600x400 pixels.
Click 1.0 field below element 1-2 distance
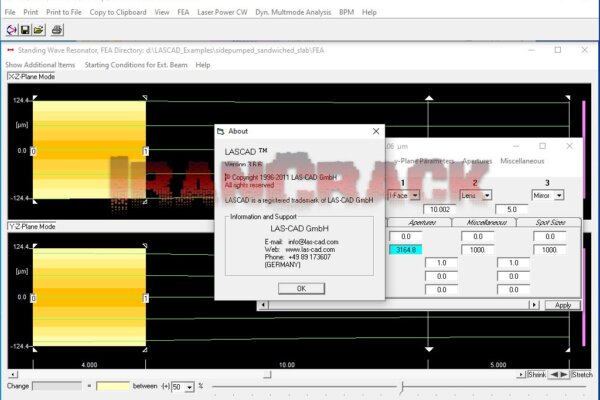tap(442, 263)
